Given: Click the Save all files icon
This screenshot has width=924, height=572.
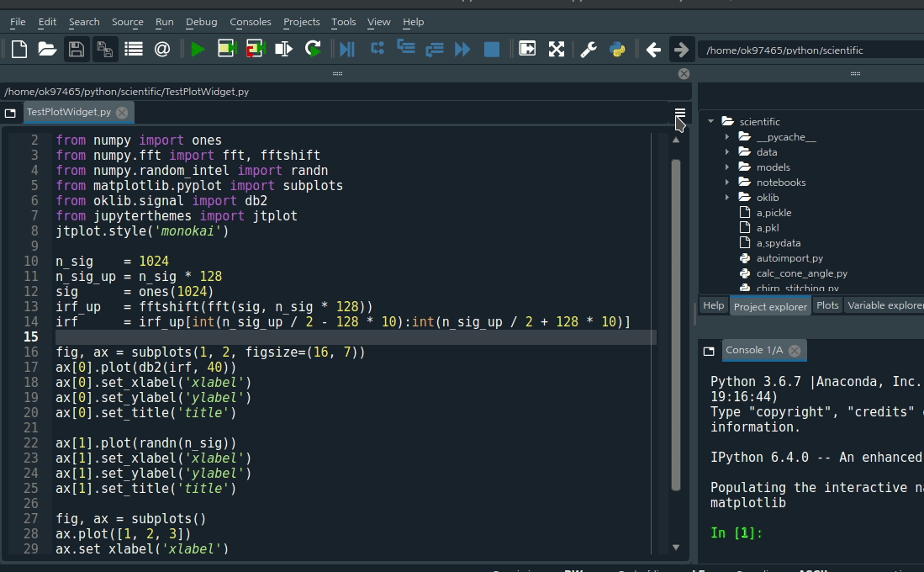Looking at the screenshot, I should [105, 49].
